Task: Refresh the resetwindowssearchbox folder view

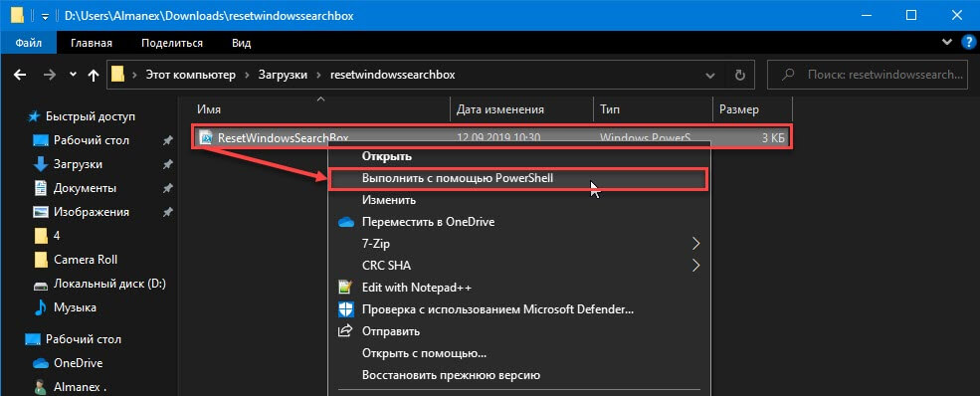Action: pyautogui.click(x=740, y=75)
